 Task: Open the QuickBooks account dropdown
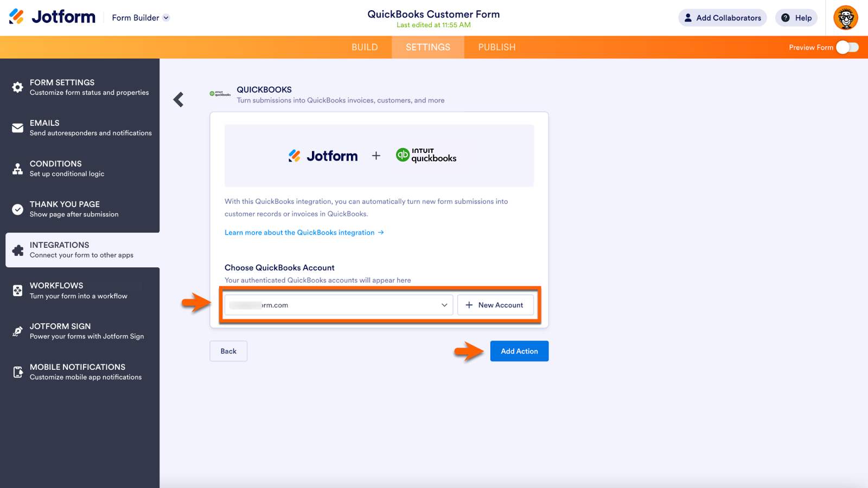click(339, 305)
